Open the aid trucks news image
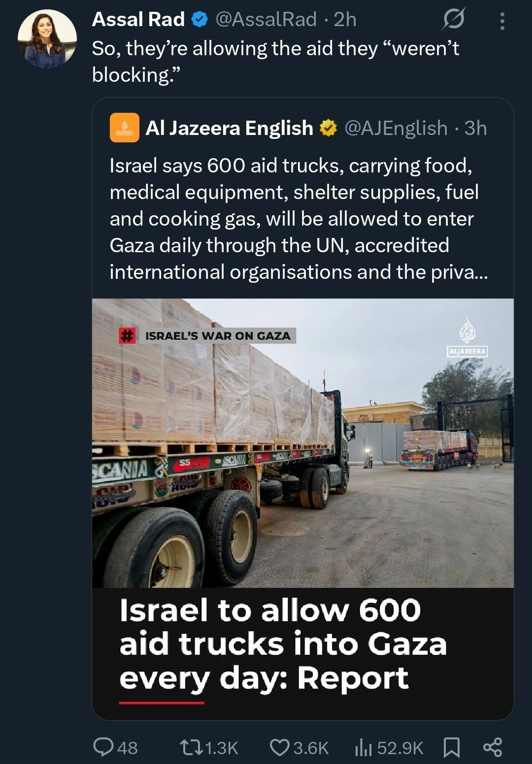This screenshot has width=532, height=764. [302, 442]
